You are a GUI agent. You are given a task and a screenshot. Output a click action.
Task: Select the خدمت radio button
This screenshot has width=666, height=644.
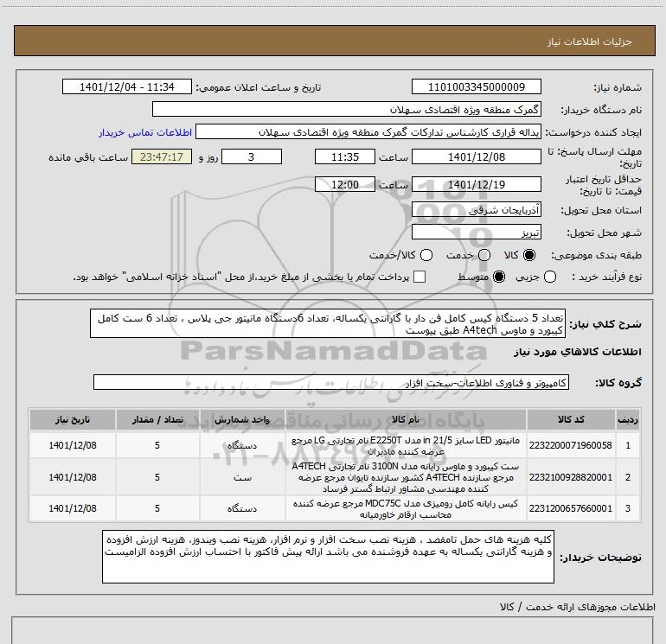coord(484,255)
